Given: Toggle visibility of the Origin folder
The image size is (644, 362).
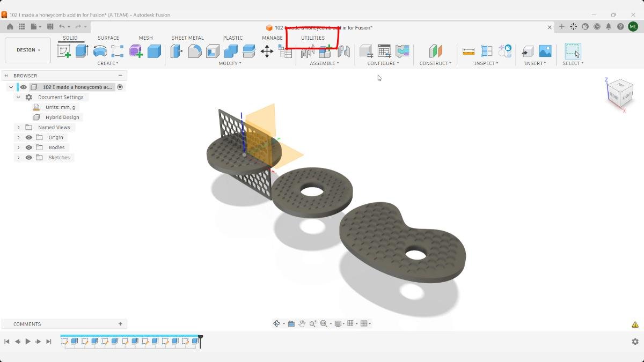Looking at the screenshot, I should [29, 137].
